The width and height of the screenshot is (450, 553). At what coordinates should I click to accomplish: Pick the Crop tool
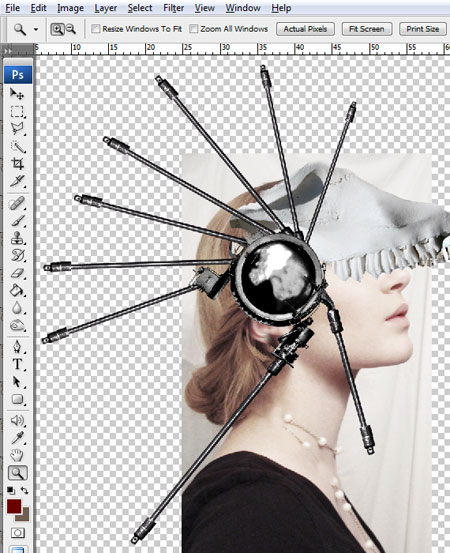click(17, 164)
